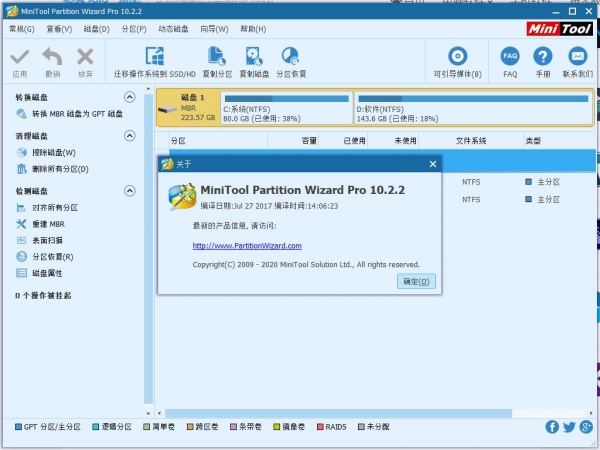Click the Discard (放弃) X icon

tap(85, 57)
